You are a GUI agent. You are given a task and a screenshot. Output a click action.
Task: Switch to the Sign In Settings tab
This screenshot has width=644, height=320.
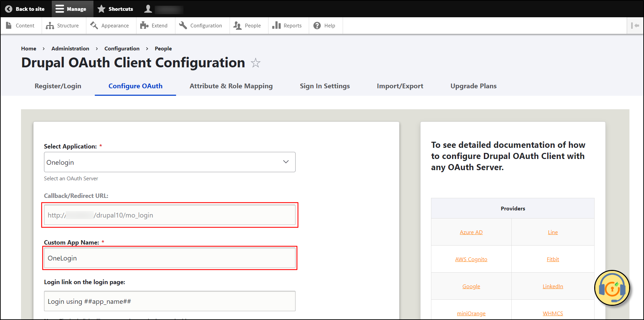tap(325, 86)
